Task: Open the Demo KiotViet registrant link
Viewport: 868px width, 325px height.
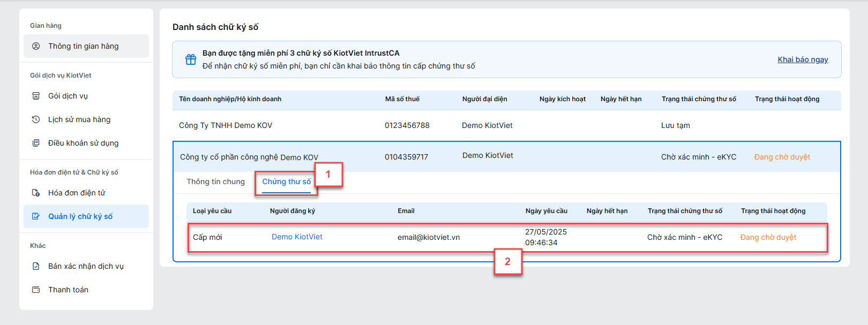Action: [x=297, y=237]
